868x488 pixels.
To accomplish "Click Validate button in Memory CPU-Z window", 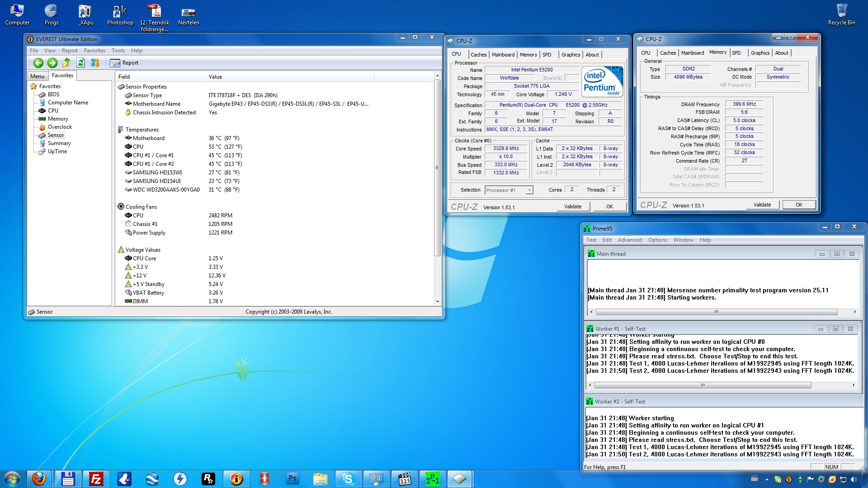I will (x=762, y=205).
